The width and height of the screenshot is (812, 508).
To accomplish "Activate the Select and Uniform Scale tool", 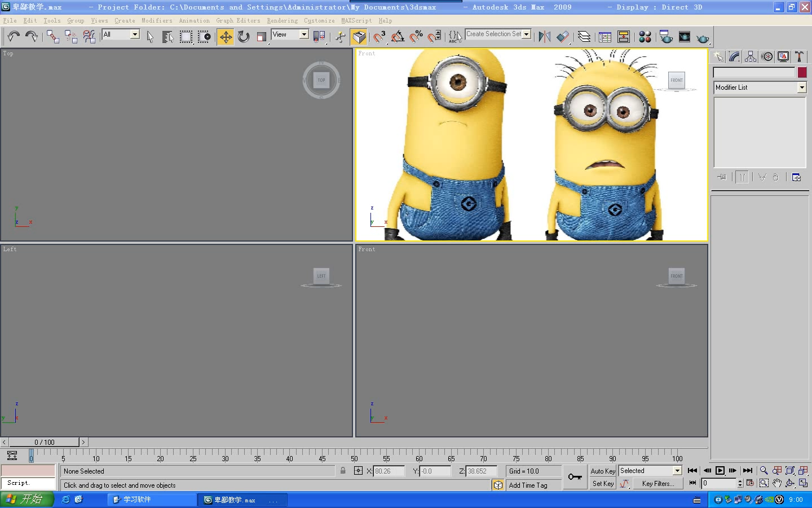I will tap(262, 37).
